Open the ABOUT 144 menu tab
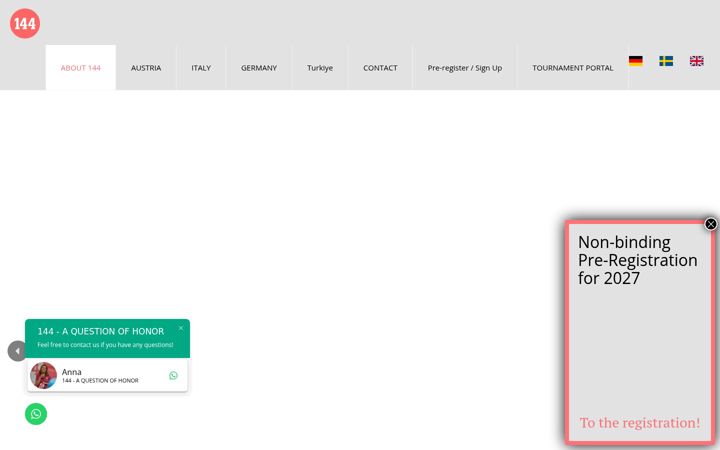 pyautogui.click(x=81, y=68)
